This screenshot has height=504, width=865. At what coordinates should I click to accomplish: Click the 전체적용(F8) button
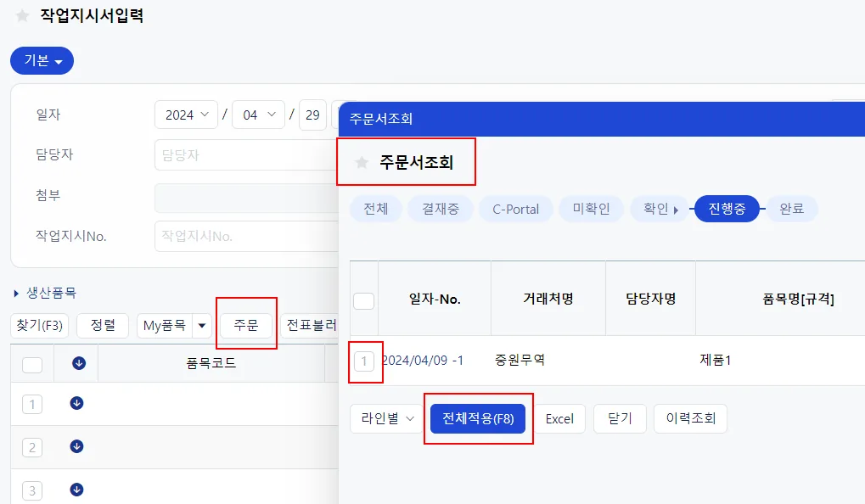pos(478,418)
